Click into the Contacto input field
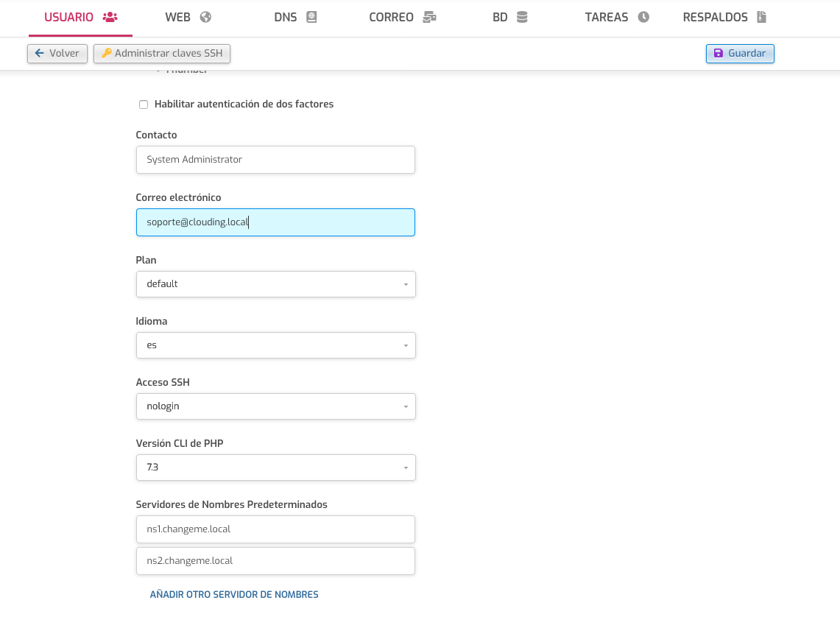 pos(275,160)
